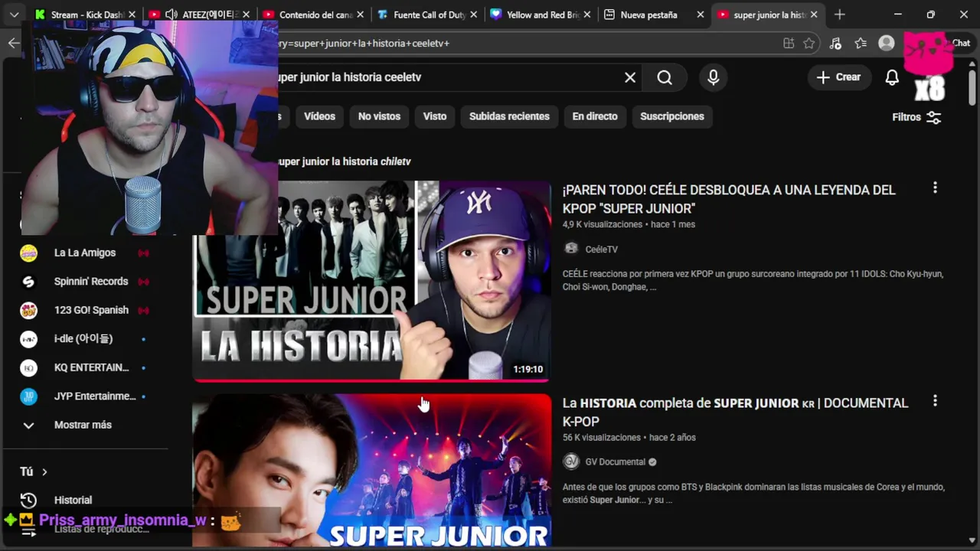The width and height of the screenshot is (980, 551).
Task: Switch to Yellow and Red Bri tab
Action: [x=541, y=15]
